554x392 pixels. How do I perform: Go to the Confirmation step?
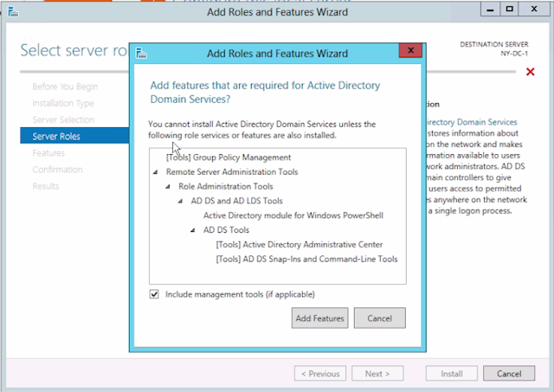coord(57,170)
